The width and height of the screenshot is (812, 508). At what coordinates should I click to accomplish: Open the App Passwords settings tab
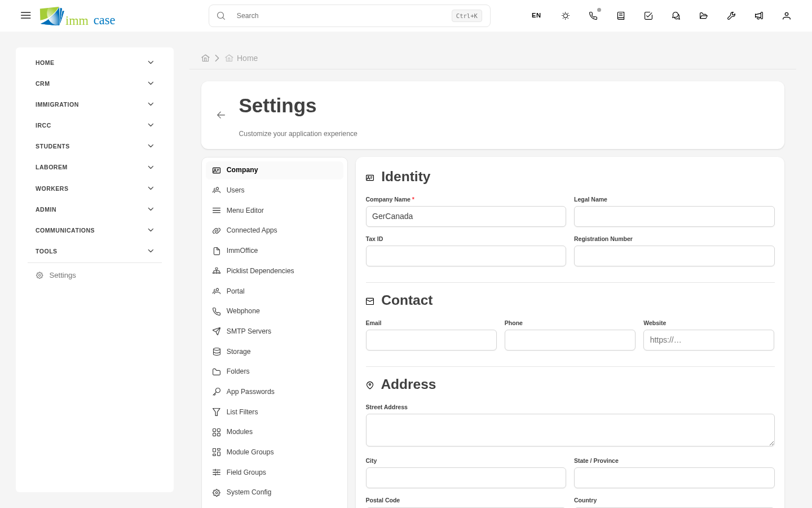pos(275,392)
